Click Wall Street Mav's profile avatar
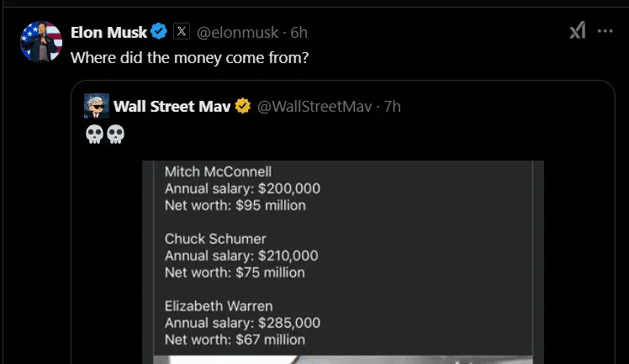 (x=96, y=106)
